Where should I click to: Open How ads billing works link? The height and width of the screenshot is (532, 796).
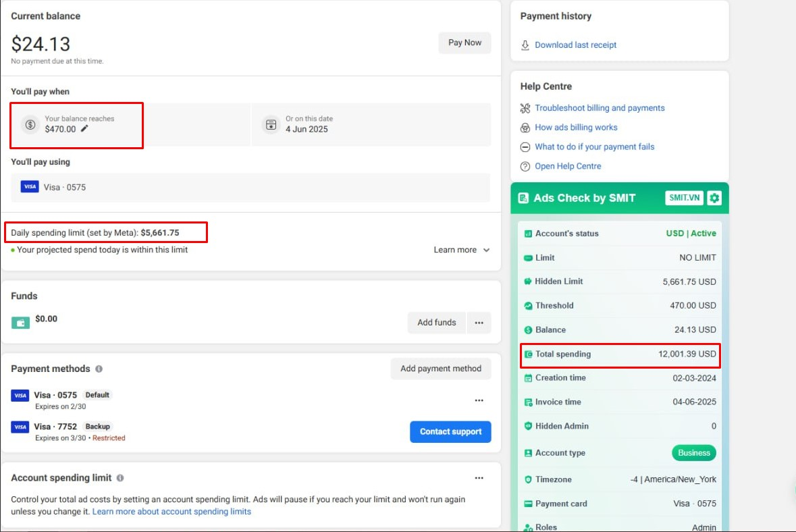pos(576,128)
